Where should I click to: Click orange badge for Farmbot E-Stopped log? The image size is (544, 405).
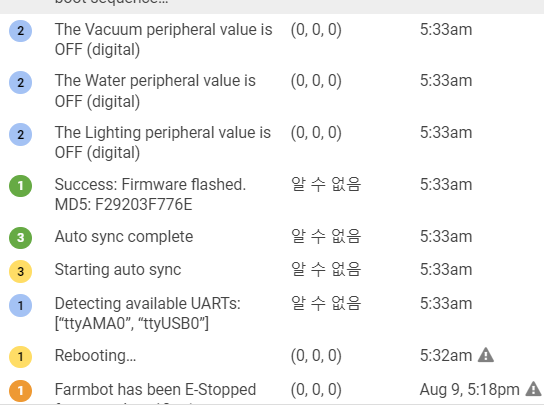[20, 391]
